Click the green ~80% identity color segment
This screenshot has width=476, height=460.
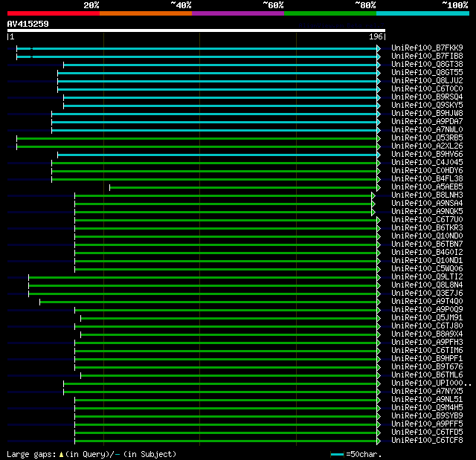coord(330,13)
